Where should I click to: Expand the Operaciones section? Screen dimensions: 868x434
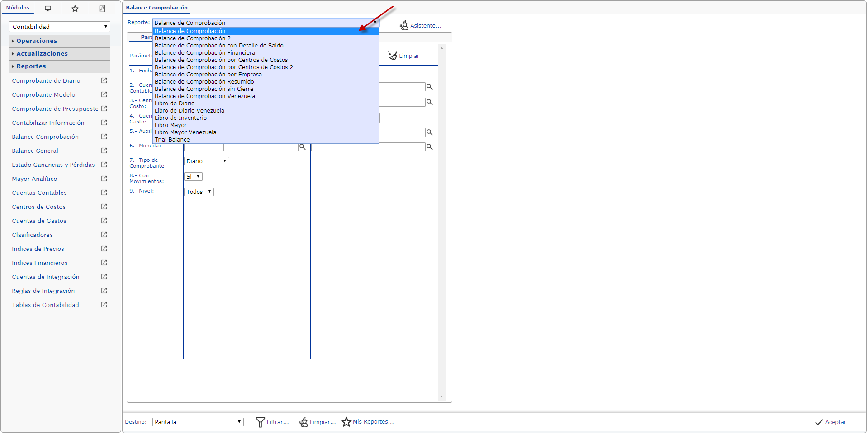pos(60,41)
